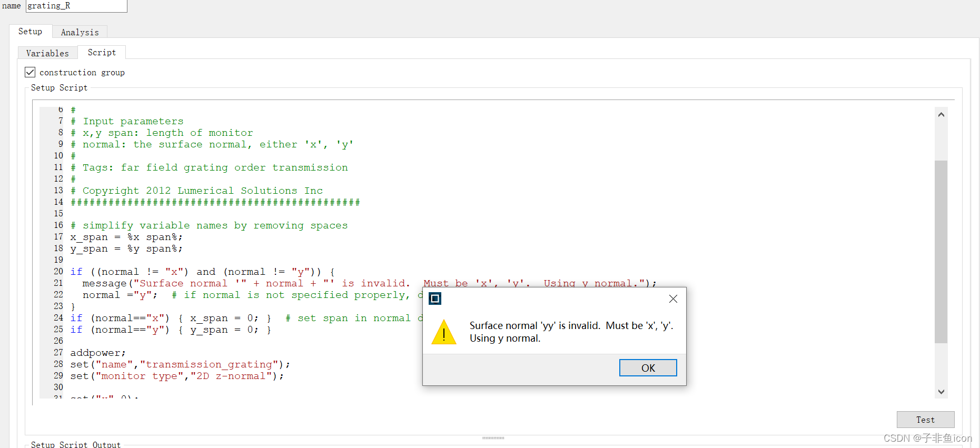Click OK in the warning dialog
The height and width of the screenshot is (448, 980).
click(x=648, y=368)
